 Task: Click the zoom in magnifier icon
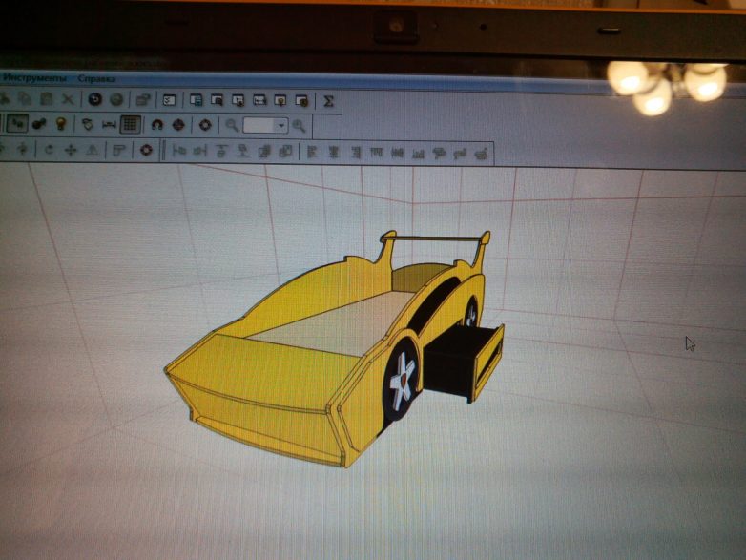[300, 125]
